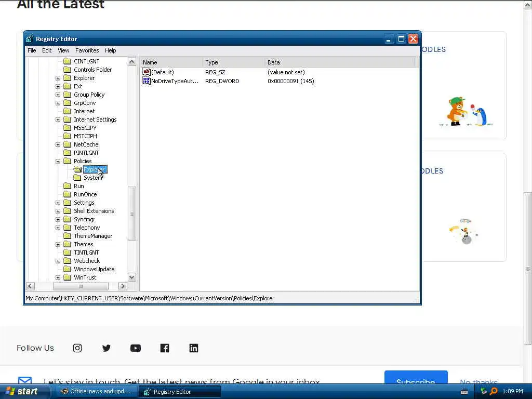Click the Registry Editor title bar icon

tap(30, 38)
